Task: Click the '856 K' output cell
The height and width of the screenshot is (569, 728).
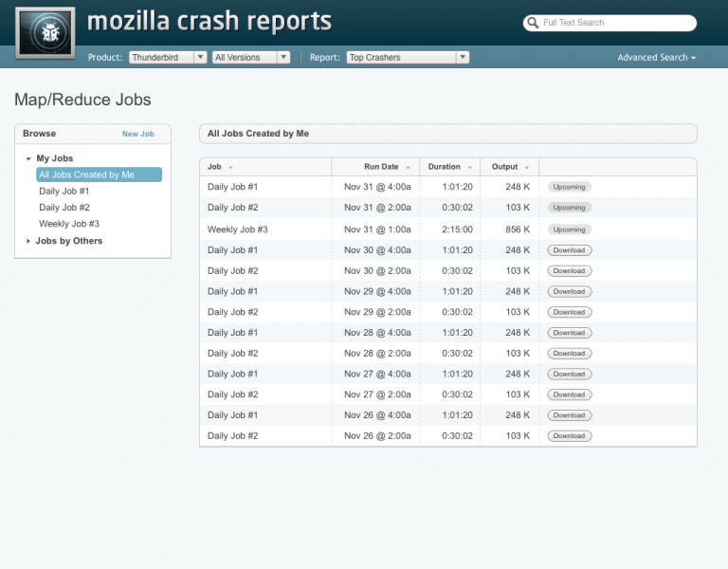Action: tap(518, 229)
